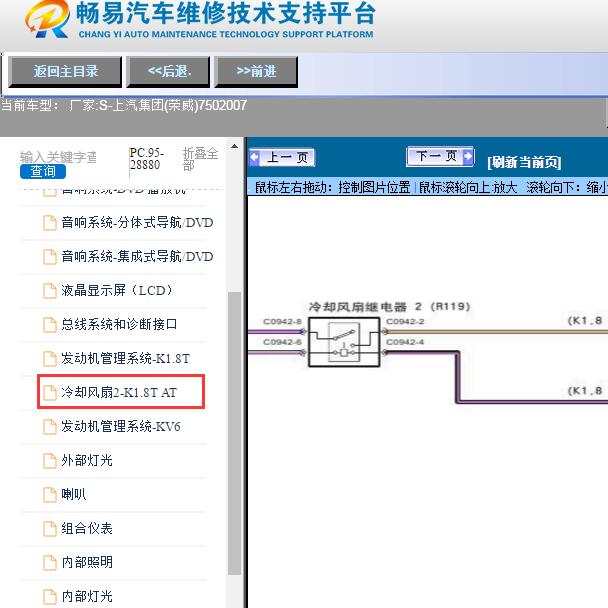608x608 pixels.
Task: Click document icon beside 发动机管理系统-KV6
Action: [x=50, y=427]
